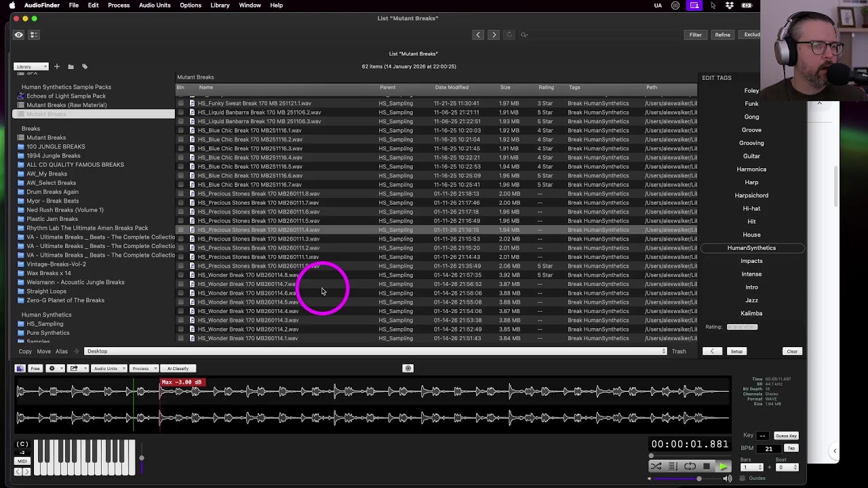Viewport: 868px width, 488px height.
Task: Open the Process dropdown above waveform
Action: [144, 368]
